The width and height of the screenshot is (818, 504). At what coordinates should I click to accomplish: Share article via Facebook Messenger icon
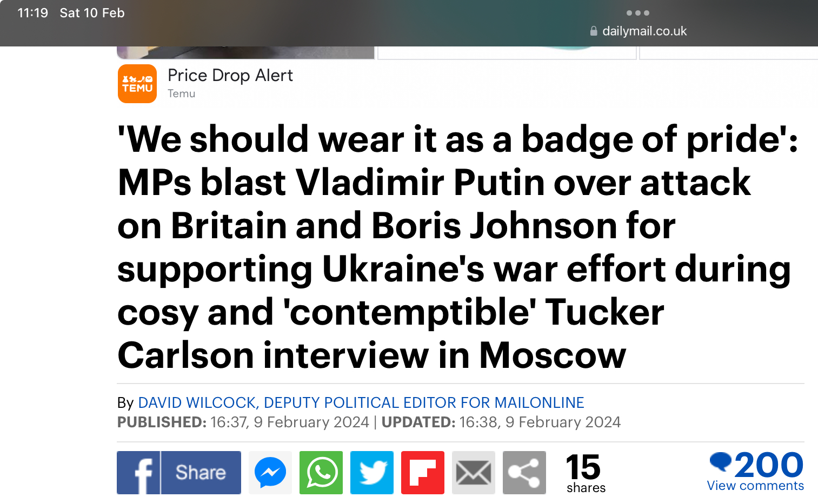tap(270, 473)
